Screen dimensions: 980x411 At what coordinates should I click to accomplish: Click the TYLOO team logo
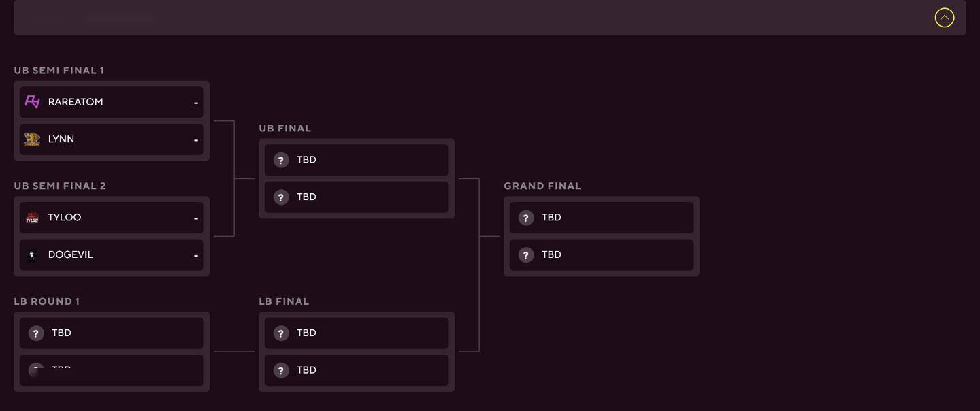click(x=32, y=218)
